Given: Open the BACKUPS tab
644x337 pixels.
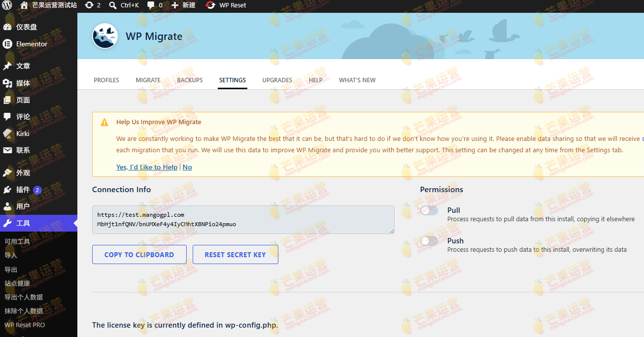Looking at the screenshot, I should (190, 80).
